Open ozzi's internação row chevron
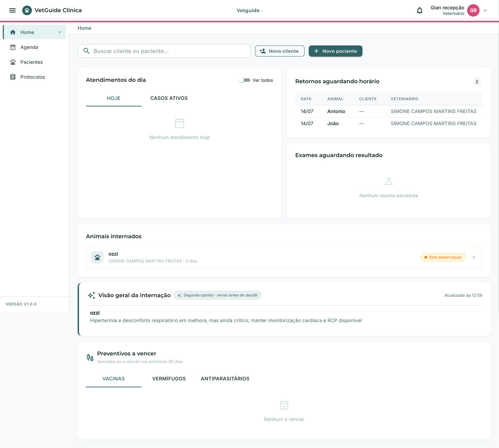 tap(474, 257)
